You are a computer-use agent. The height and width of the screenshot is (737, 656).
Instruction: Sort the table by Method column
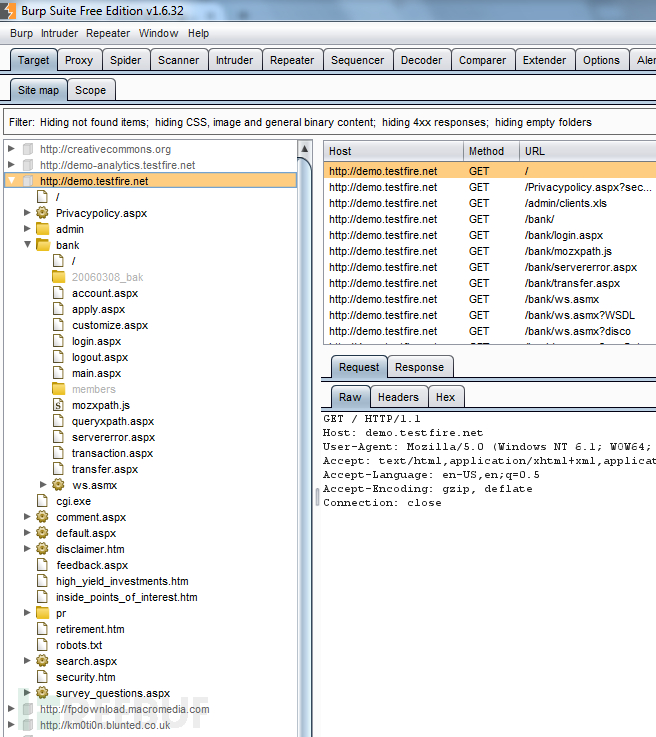[492, 151]
